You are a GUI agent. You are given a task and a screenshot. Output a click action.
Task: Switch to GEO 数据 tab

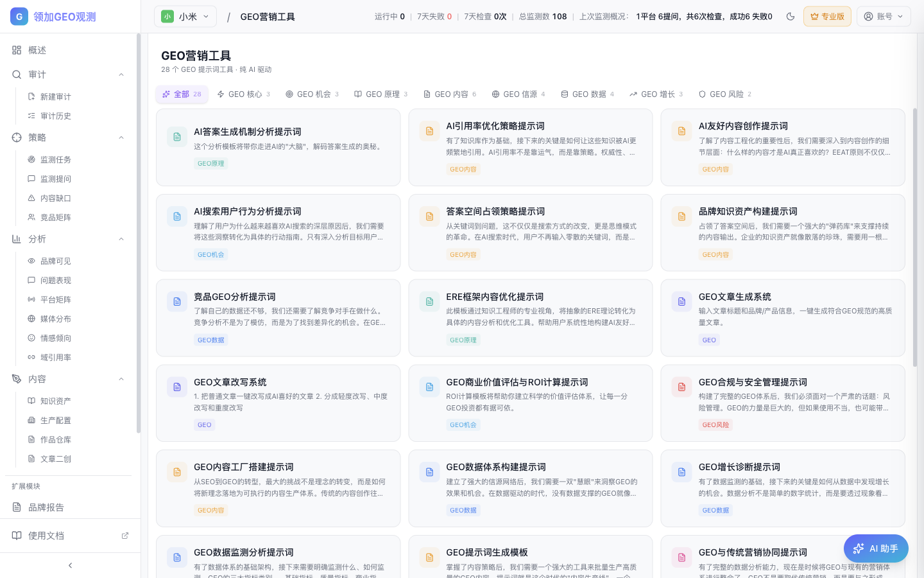pos(587,94)
